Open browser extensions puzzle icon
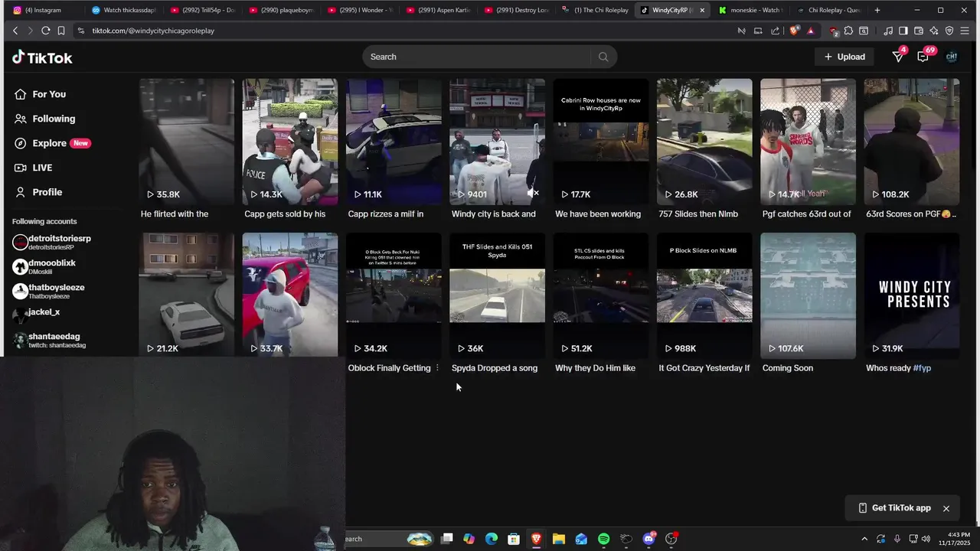The height and width of the screenshot is (551, 980). pyautogui.click(x=848, y=31)
